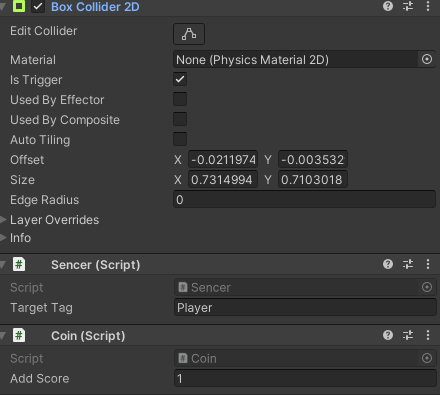Collapse the Coin (Script) component foldout
Viewport: 440px width, 395px height.
click(3, 336)
